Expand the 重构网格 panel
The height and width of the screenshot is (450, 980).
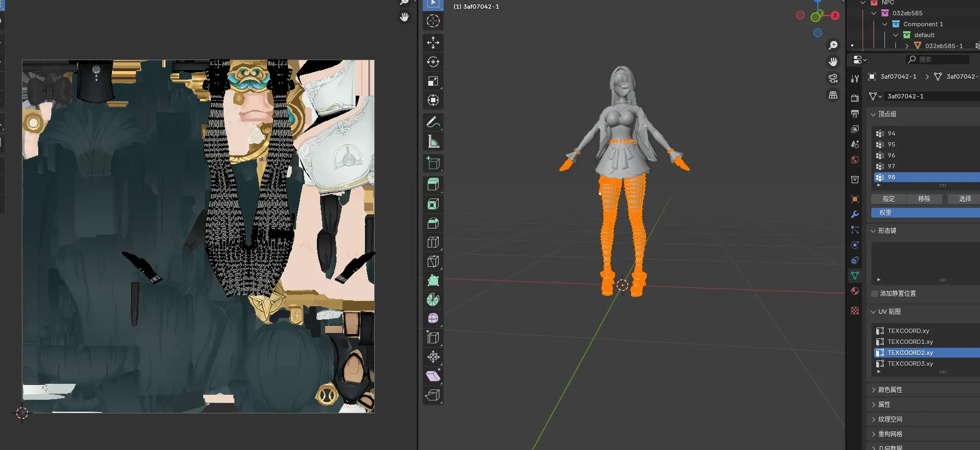coord(873,434)
